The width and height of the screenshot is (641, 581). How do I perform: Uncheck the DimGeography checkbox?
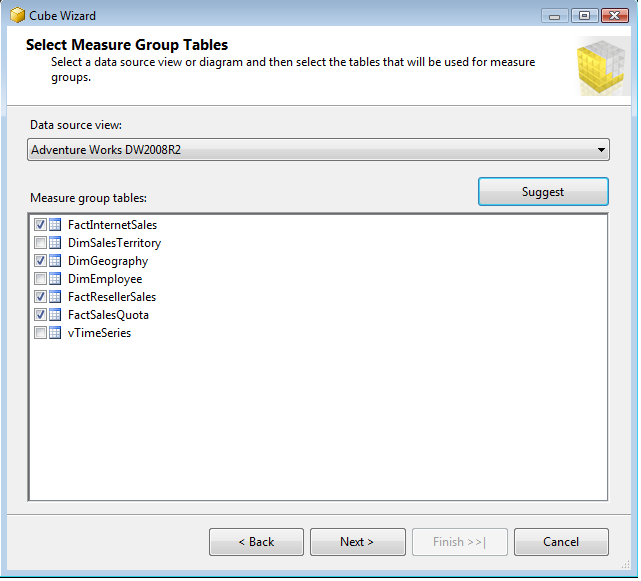[40, 260]
